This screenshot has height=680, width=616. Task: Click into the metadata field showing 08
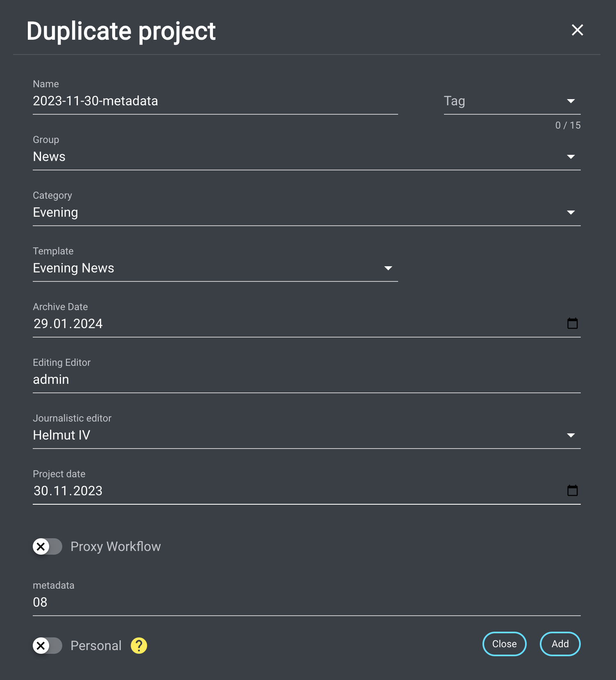tap(306, 603)
